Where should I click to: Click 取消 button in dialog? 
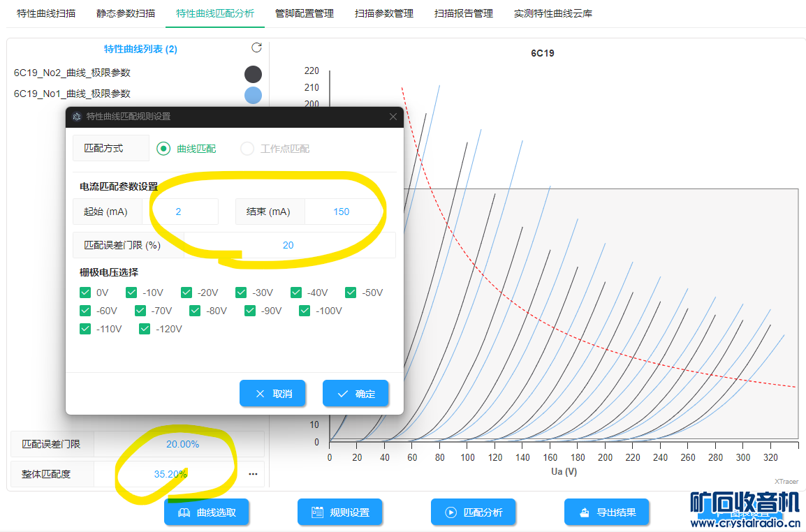click(x=272, y=393)
